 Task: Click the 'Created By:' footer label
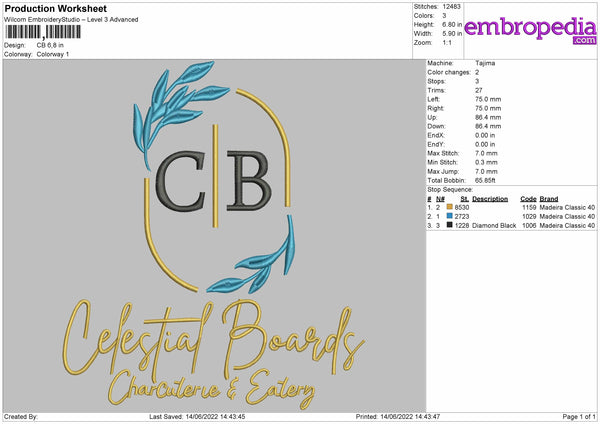[21, 417]
